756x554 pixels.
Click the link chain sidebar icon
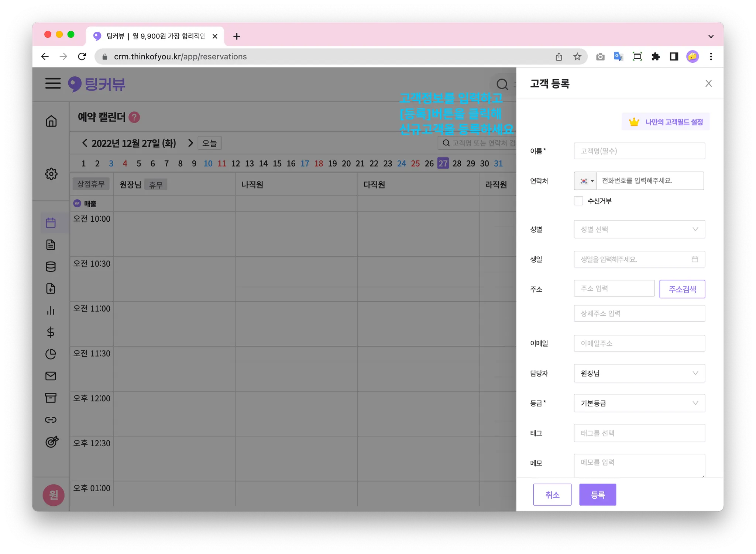[x=51, y=420]
